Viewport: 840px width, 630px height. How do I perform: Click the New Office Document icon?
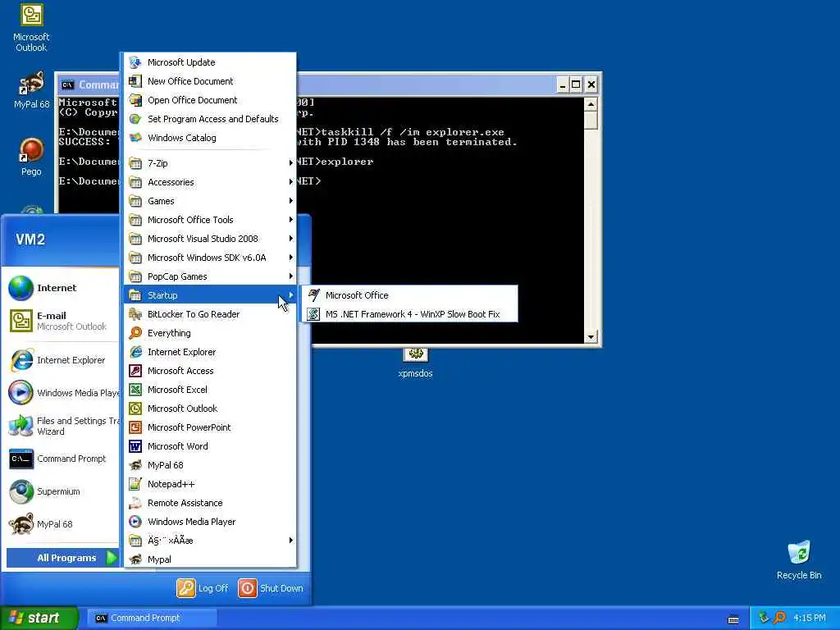135,81
